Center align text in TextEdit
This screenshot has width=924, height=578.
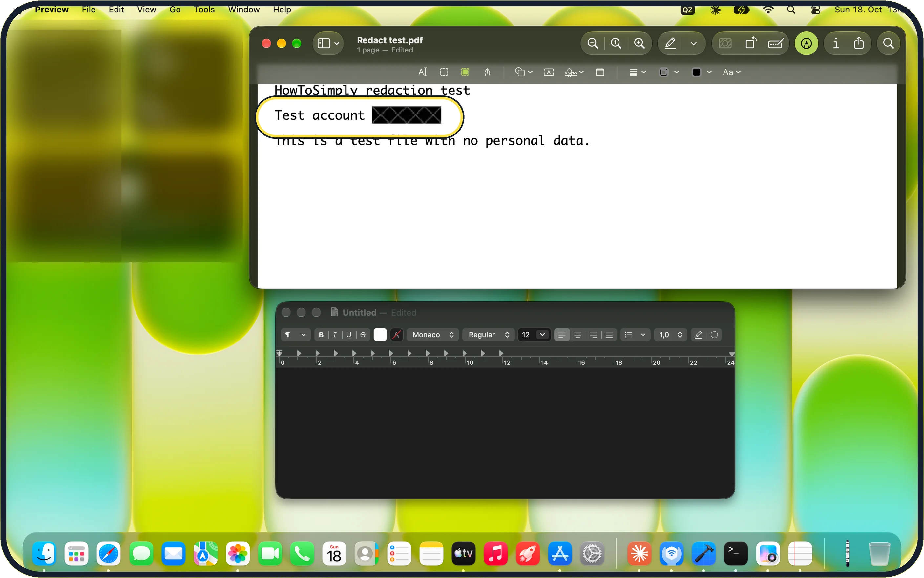577,335
